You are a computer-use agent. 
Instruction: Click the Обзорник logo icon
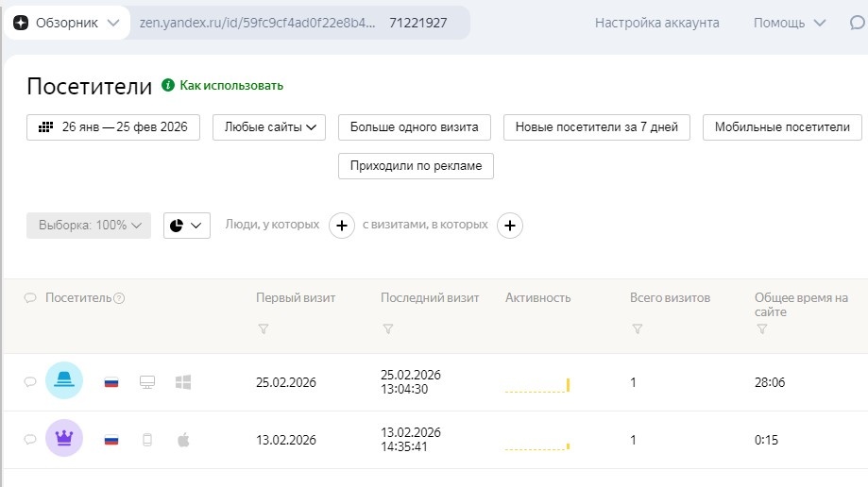point(21,23)
